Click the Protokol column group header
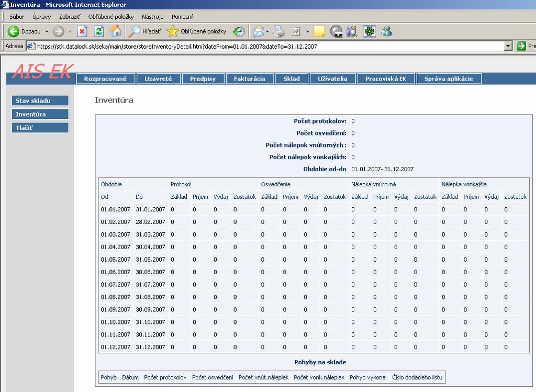 point(181,184)
